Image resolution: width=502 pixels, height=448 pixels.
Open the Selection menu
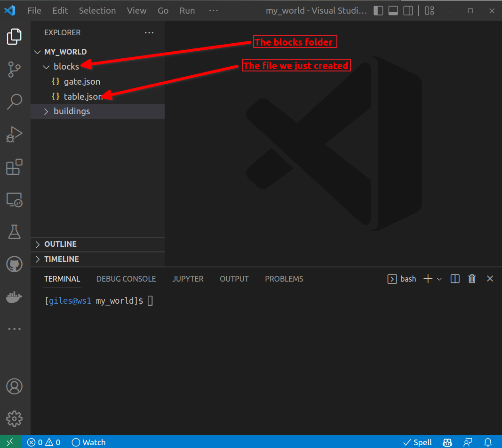(97, 10)
